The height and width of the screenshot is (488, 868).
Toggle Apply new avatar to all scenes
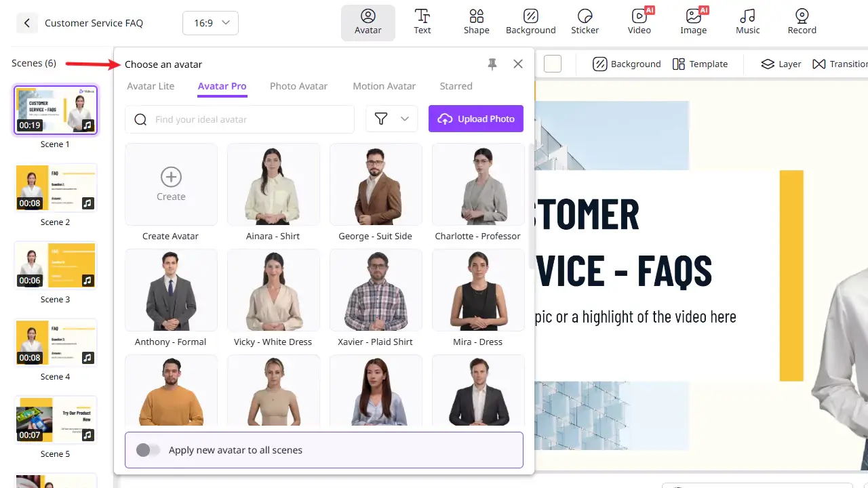pyautogui.click(x=149, y=450)
